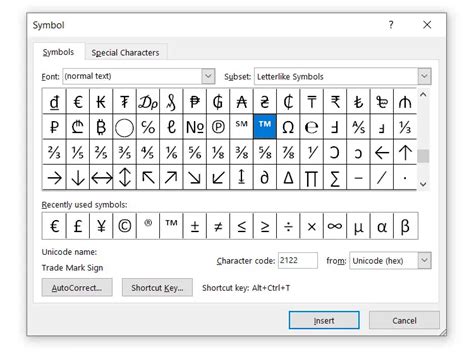Screen dimensions: 474x362
Task: Select Copyright sign in recently used symbols
Action: click(x=125, y=226)
